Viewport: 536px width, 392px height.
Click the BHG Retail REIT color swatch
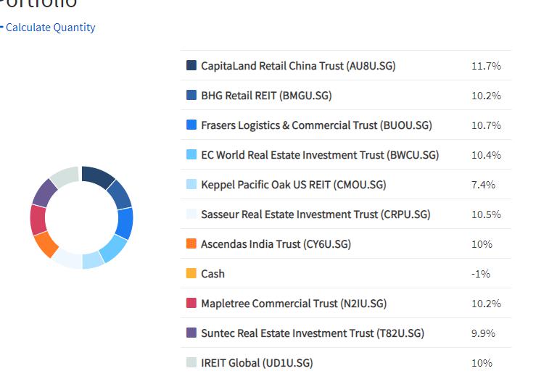tap(191, 95)
